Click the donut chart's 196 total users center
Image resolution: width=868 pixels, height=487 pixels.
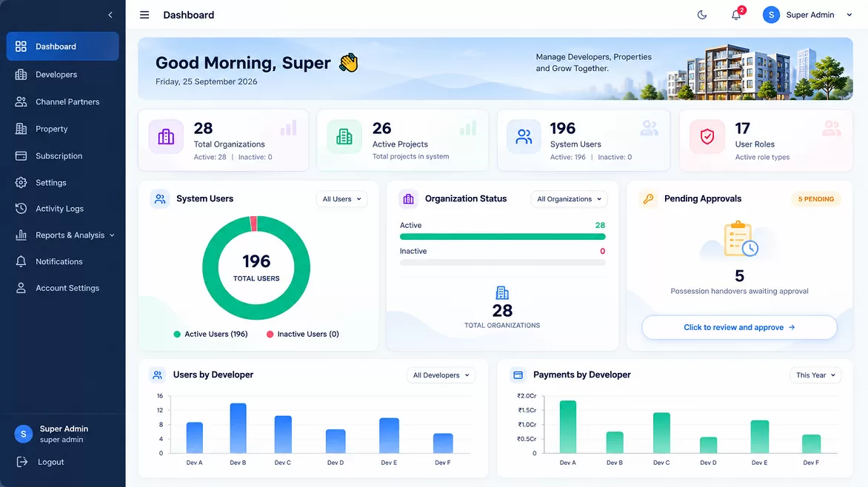(256, 268)
